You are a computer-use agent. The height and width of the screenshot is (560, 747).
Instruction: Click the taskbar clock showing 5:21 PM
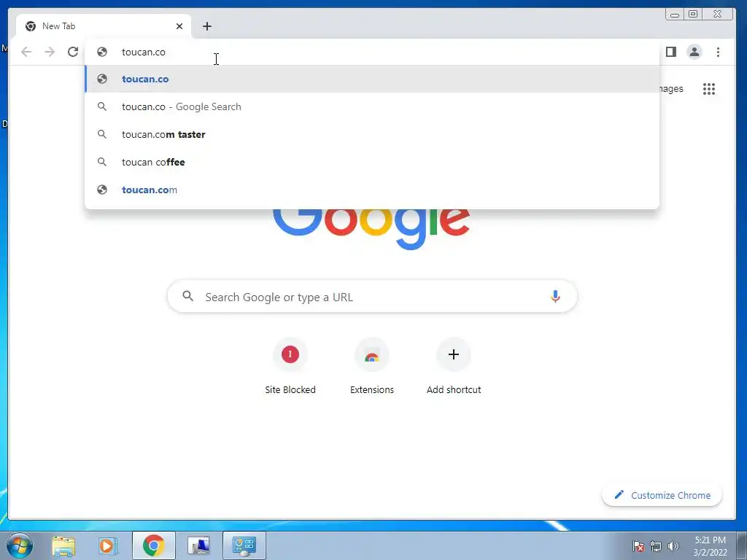pos(710,545)
